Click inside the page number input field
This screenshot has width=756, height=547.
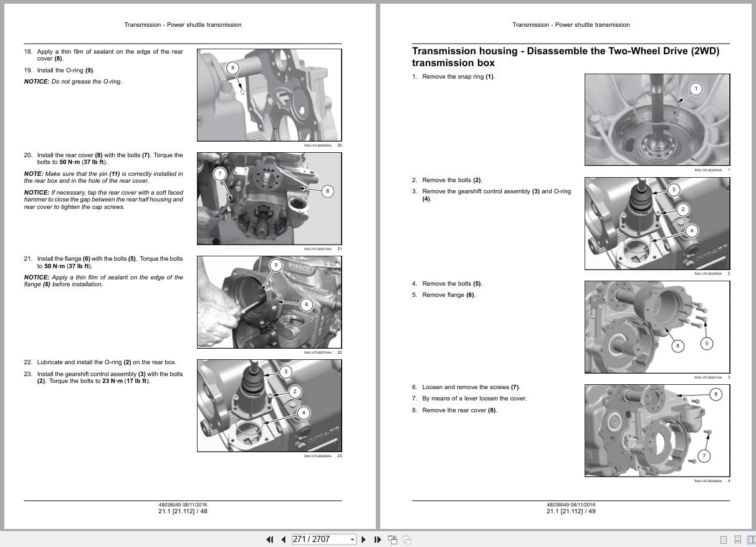pyautogui.click(x=318, y=539)
